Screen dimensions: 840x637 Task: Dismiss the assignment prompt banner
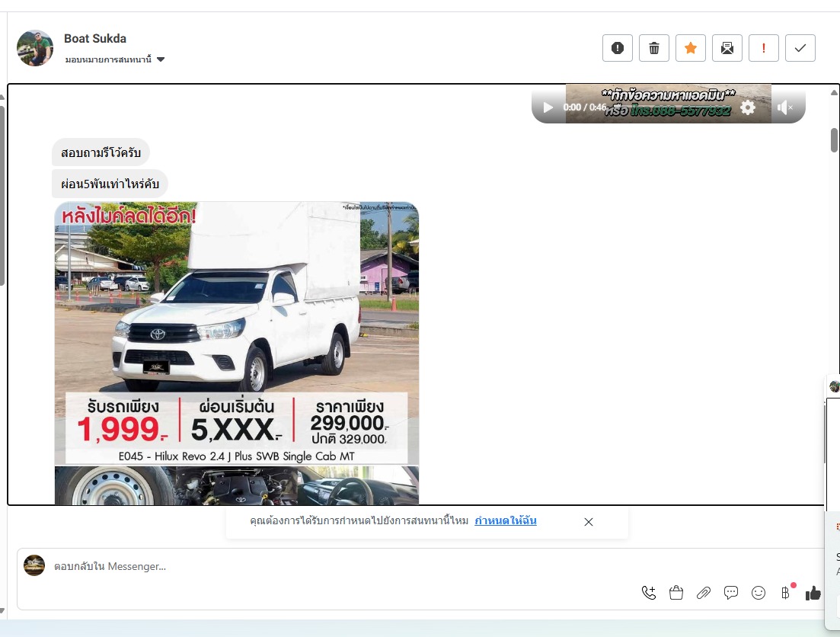click(x=588, y=522)
